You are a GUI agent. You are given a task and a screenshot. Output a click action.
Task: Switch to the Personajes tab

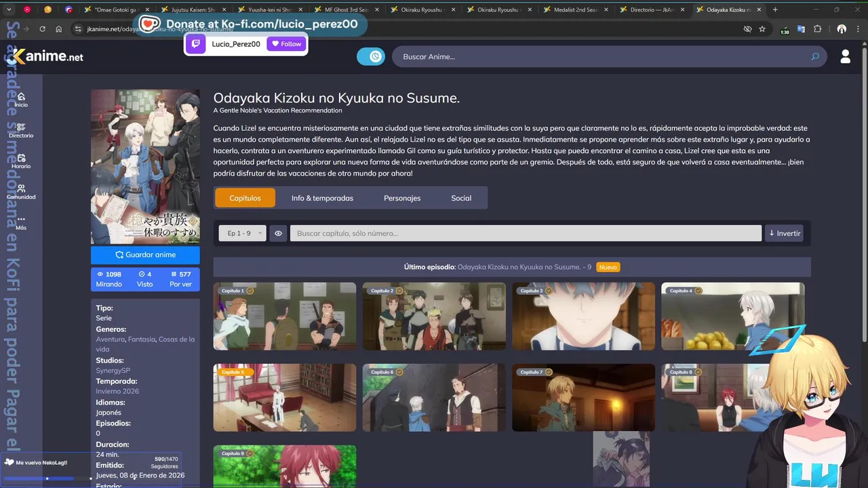(402, 198)
